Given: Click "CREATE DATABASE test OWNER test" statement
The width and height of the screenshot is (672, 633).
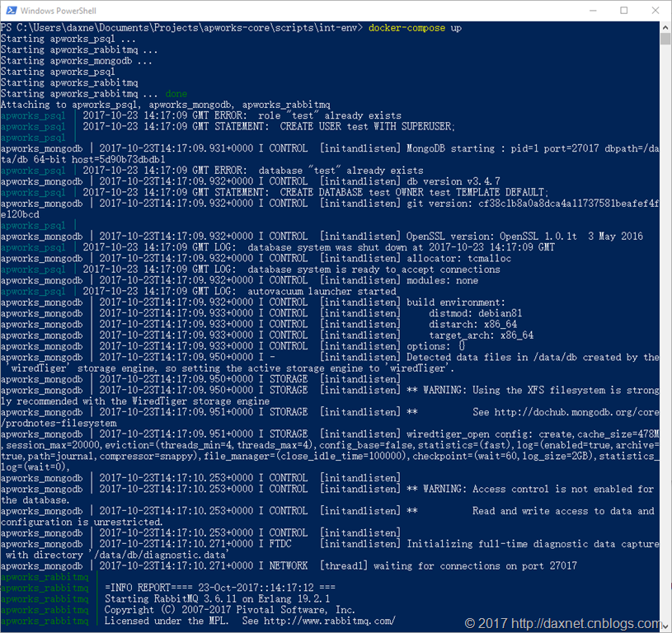Looking at the screenshot, I should coord(365,193).
